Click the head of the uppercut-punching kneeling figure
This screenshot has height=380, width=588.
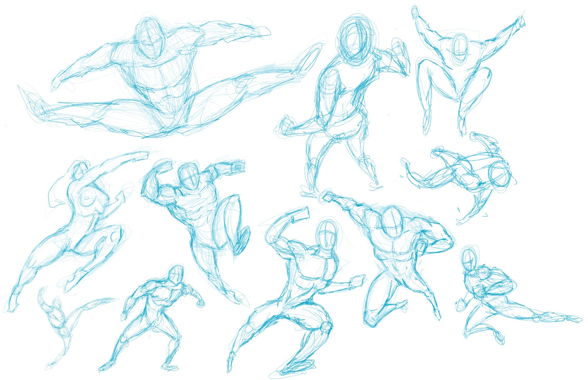point(391,222)
